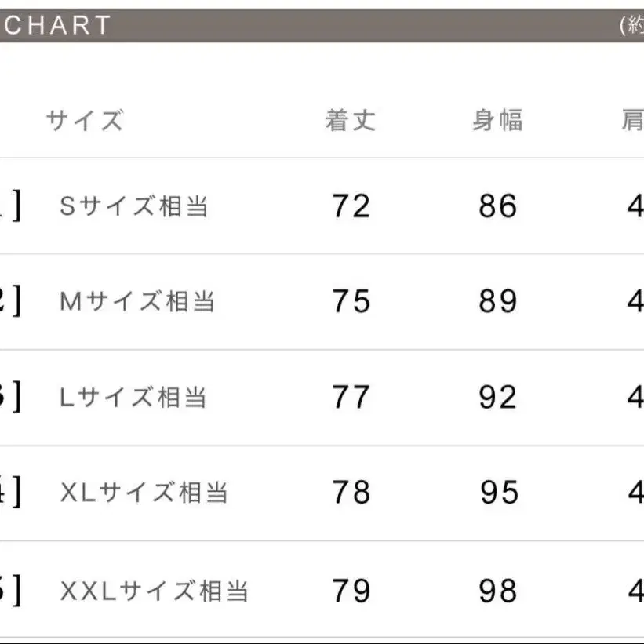Click the 着丈 value 79

tap(351, 590)
